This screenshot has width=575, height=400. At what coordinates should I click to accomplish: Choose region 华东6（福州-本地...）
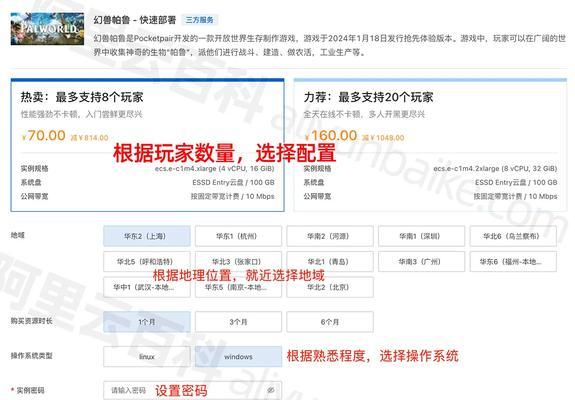513,261
